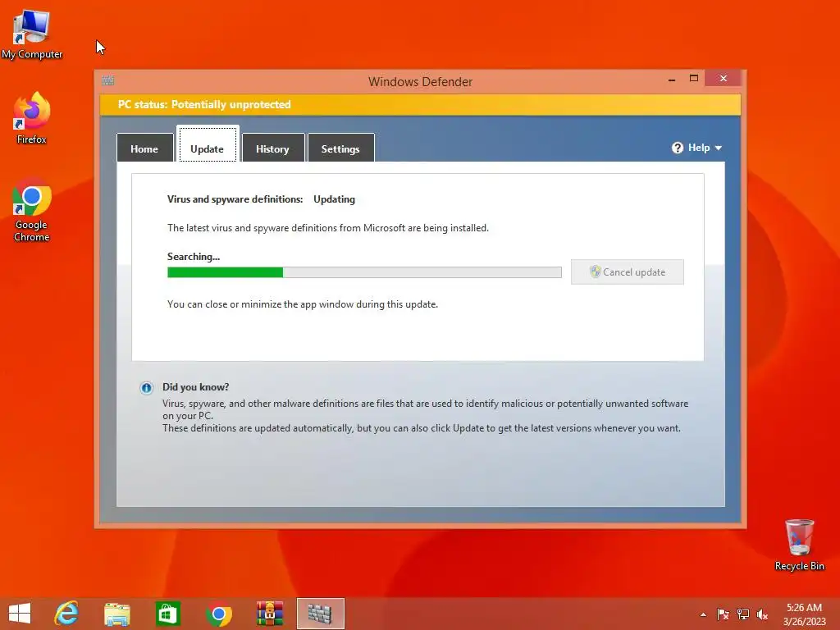Click the PC status Potentially unprotected banner

point(421,104)
